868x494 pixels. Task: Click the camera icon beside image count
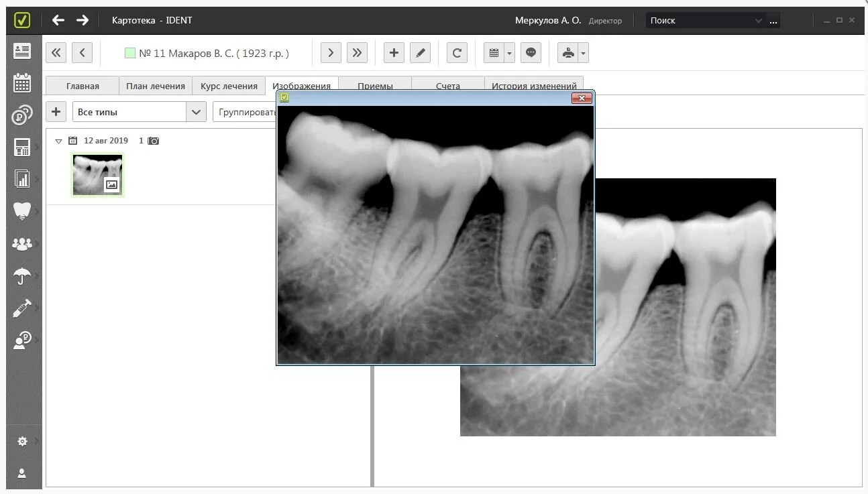pos(154,141)
